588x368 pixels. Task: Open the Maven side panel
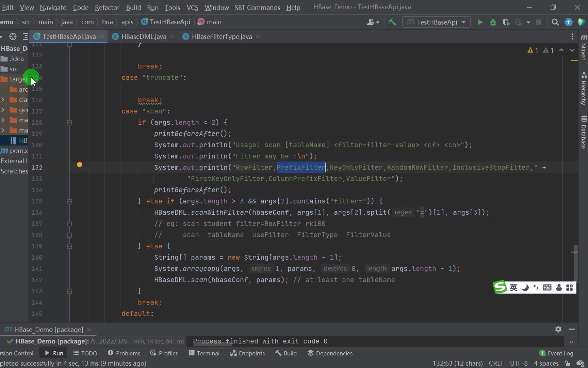(584, 47)
